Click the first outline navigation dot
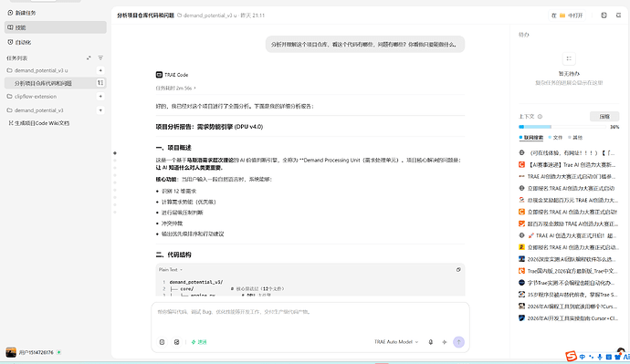This screenshot has width=630, height=364. pyautogui.click(x=115, y=153)
